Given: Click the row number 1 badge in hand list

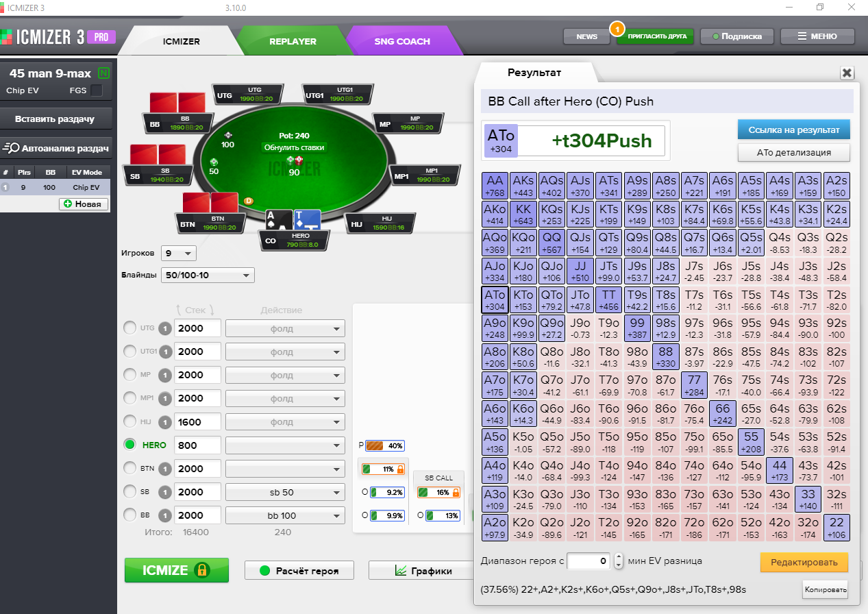Looking at the screenshot, I should pos(5,187).
